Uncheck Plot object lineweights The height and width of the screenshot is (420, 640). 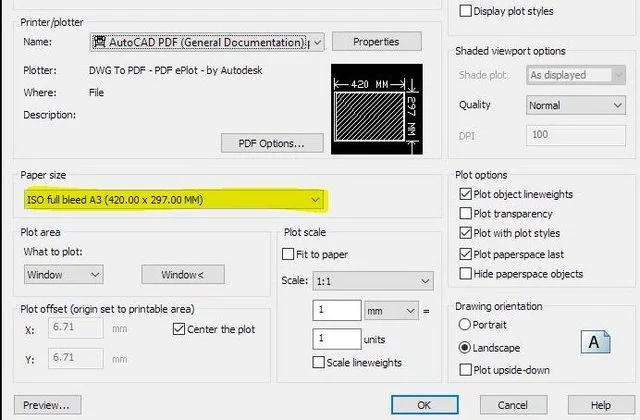pyautogui.click(x=465, y=194)
